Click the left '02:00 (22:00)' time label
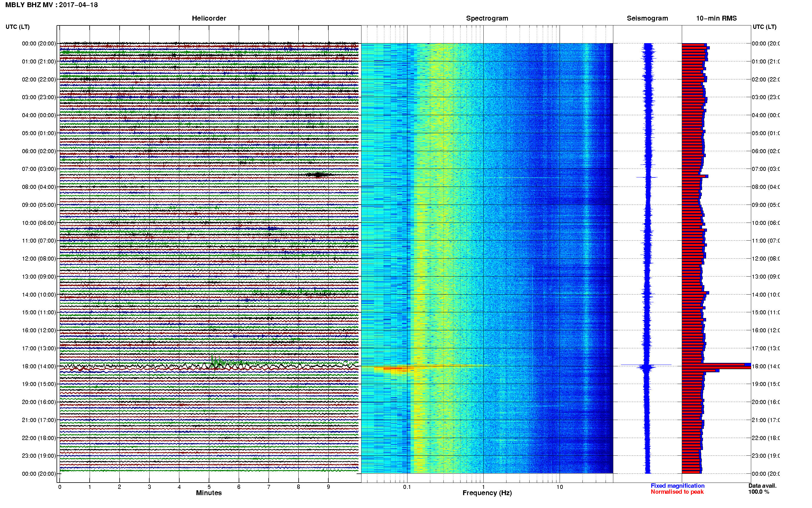Screen dimensions: 812x508 (39, 79)
